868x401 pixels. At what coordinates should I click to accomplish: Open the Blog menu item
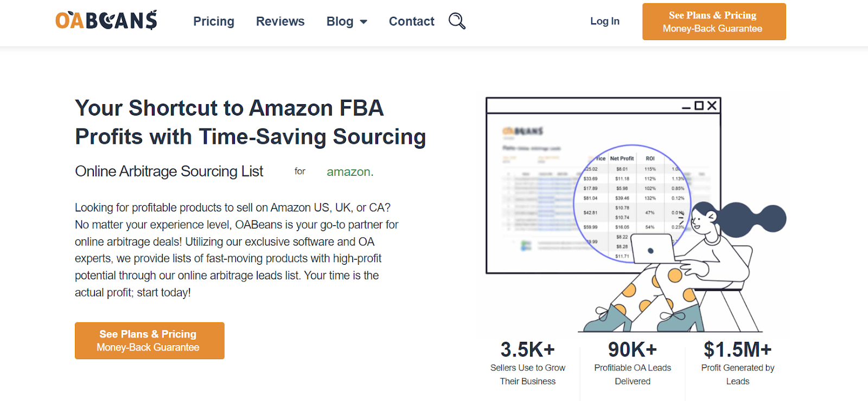(340, 21)
